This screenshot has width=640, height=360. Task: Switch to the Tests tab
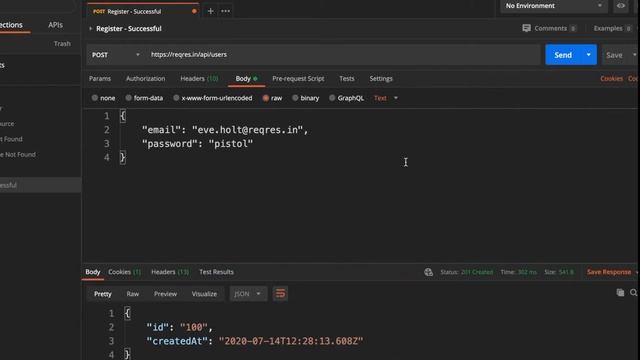347,78
